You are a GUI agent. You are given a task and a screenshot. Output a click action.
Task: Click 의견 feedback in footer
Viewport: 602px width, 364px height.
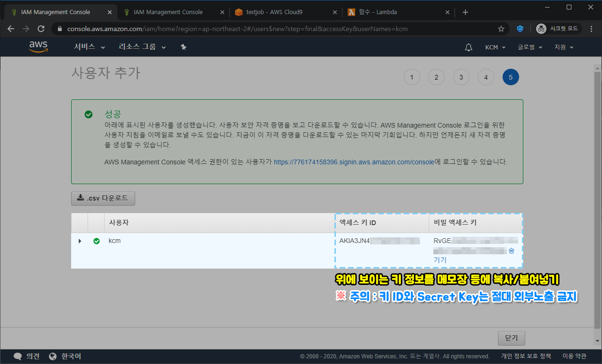(33, 356)
